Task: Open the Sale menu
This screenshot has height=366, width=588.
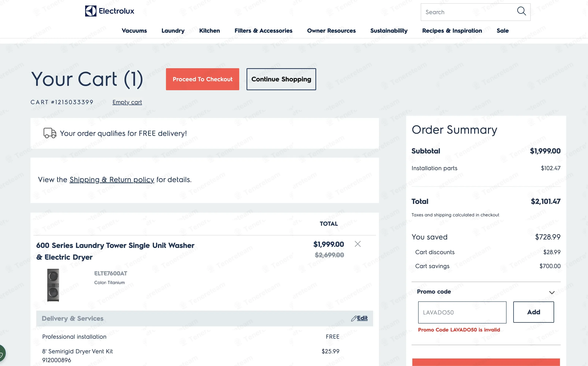Action: 502,31
